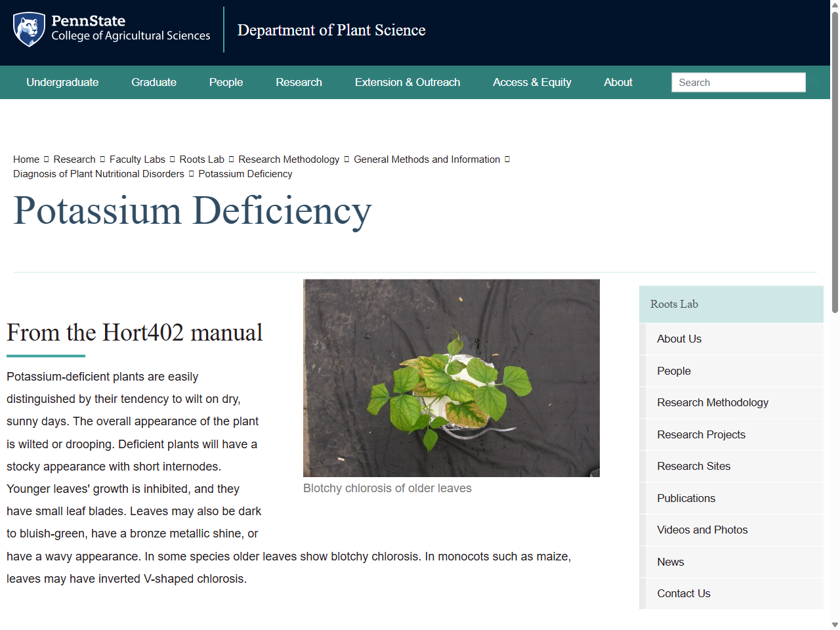Click the Search input field
This screenshot has height=630, width=840.
pos(738,82)
